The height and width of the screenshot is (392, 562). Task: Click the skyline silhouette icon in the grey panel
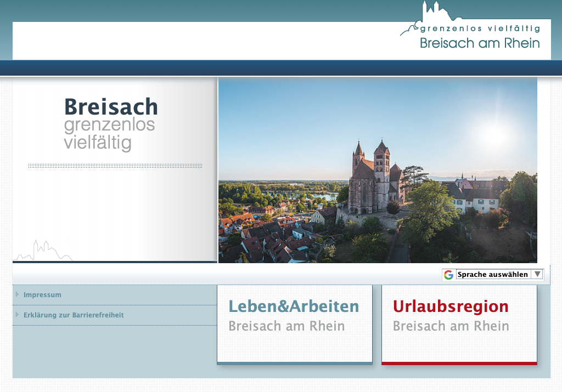(x=43, y=250)
